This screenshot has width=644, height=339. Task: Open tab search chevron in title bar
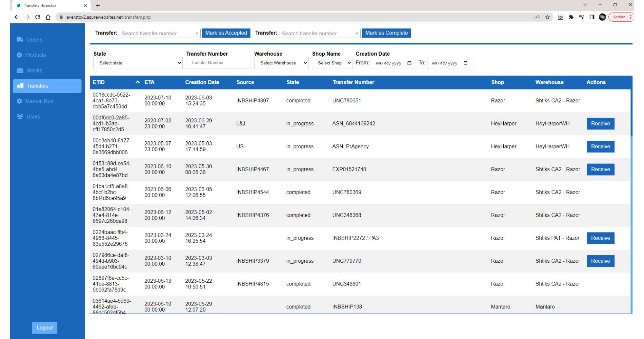point(585,5)
